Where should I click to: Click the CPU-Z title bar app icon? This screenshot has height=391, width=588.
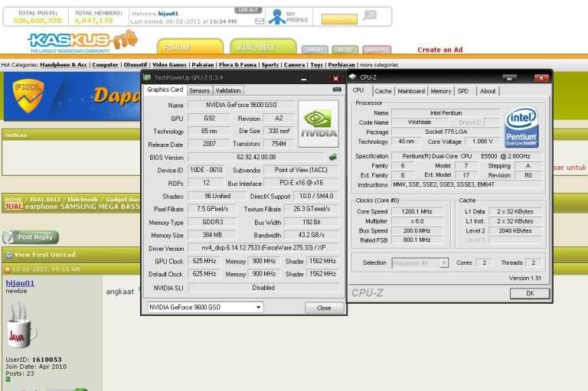pos(352,77)
